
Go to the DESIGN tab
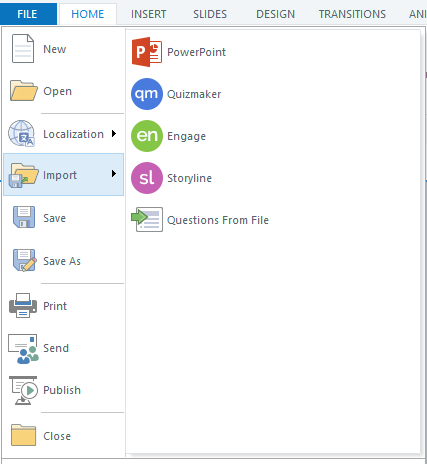pos(275,14)
